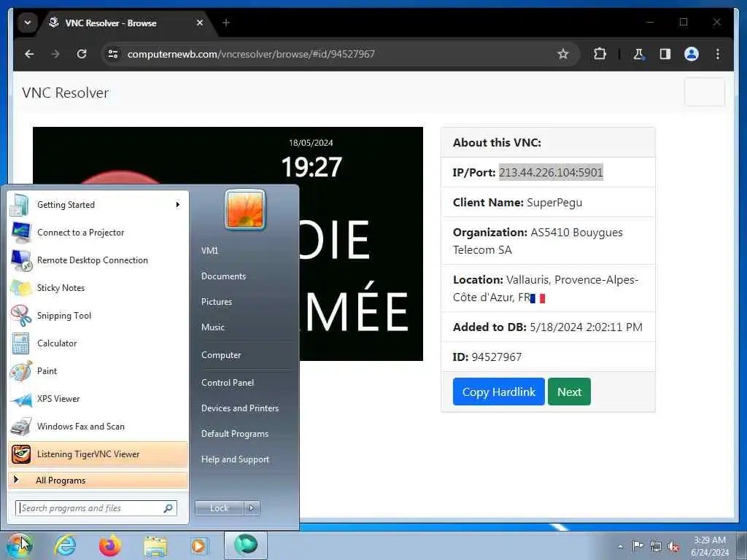Viewport: 747px width, 560px height.
Task: Bookmark this page with the star
Action: (563, 54)
